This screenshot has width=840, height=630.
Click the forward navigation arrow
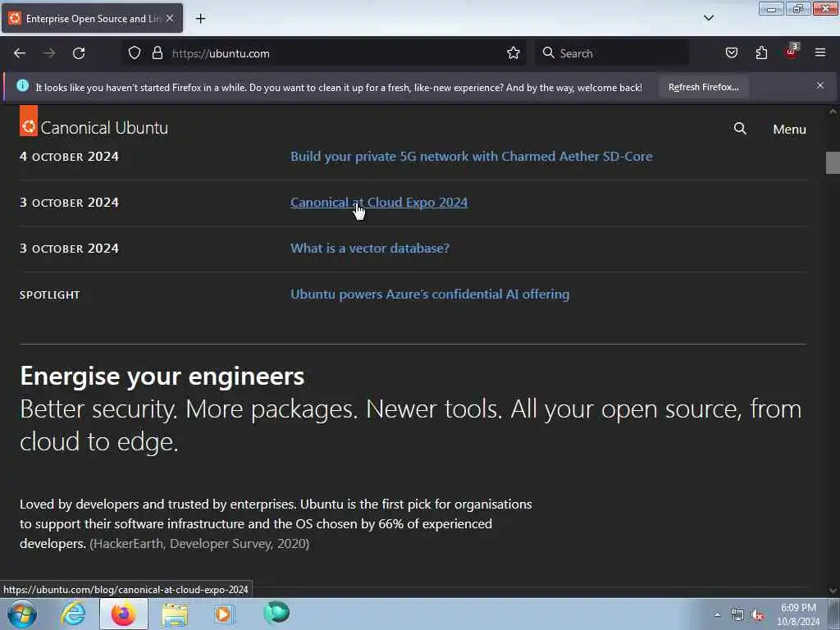49,53
